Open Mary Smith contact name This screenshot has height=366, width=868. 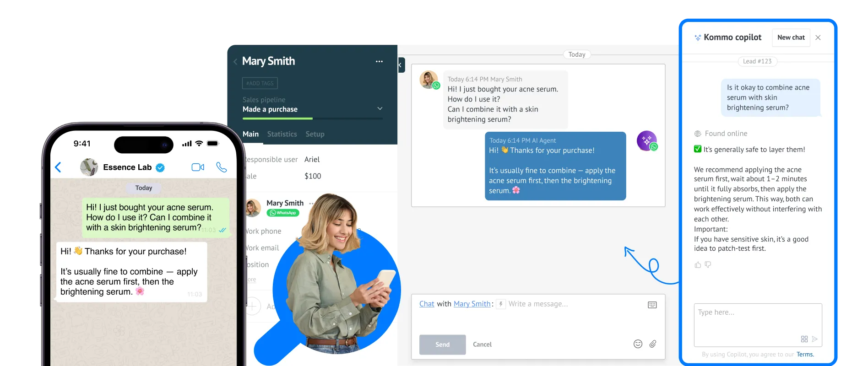point(285,203)
